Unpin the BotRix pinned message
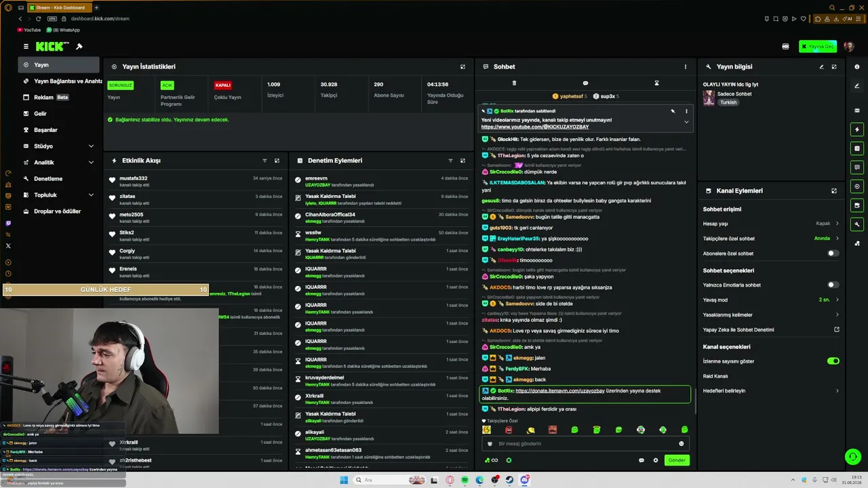 pos(673,110)
